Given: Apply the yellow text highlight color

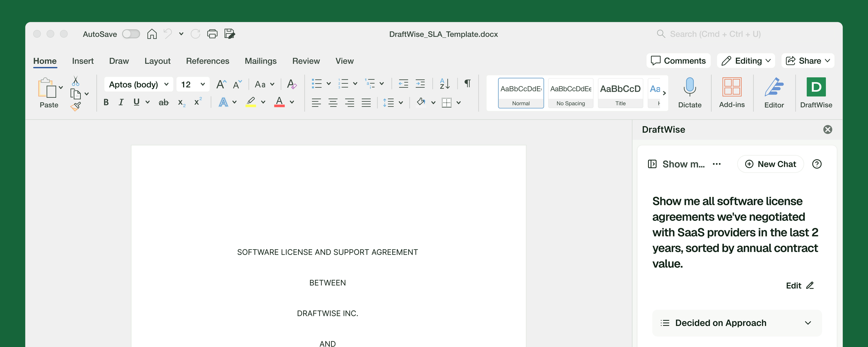Looking at the screenshot, I should click(250, 102).
